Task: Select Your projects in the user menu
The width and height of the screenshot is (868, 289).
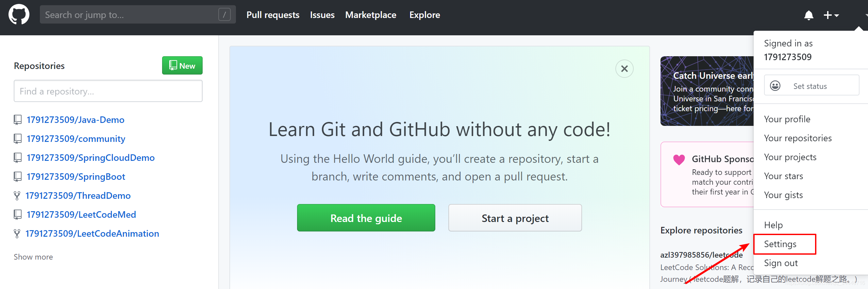Action: coord(790,157)
